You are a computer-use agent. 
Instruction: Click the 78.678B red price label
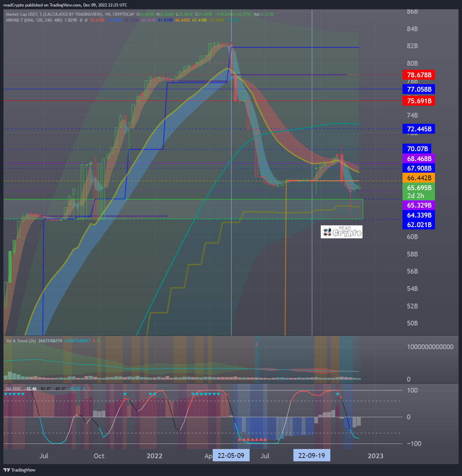click(419, 75)
